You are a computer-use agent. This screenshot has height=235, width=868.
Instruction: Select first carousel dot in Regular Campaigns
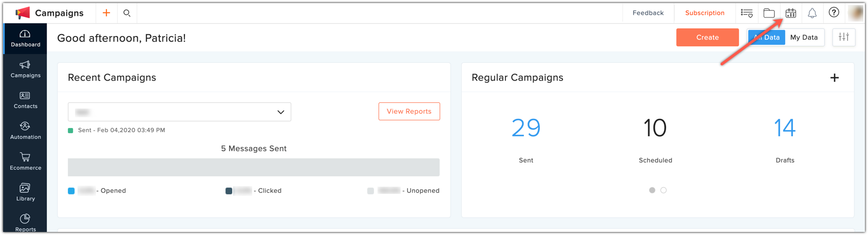click(652, 190)
